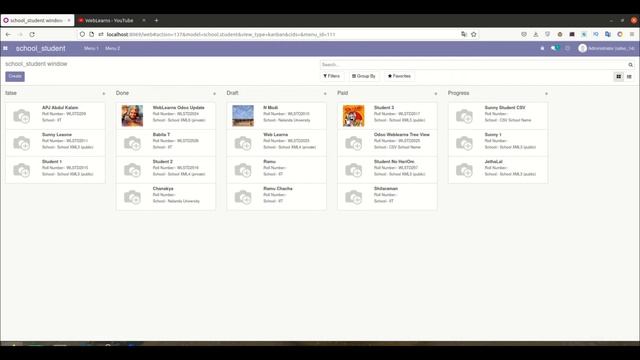Open the Ramu Chacha card
Screen dimensions: 640x360
276,197
